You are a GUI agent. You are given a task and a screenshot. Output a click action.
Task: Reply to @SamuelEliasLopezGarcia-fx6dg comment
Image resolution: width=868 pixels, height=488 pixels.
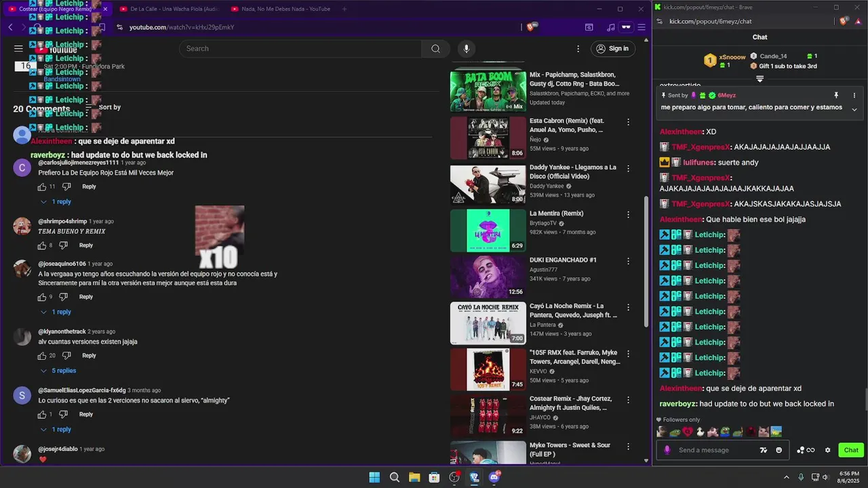point(86,414)
